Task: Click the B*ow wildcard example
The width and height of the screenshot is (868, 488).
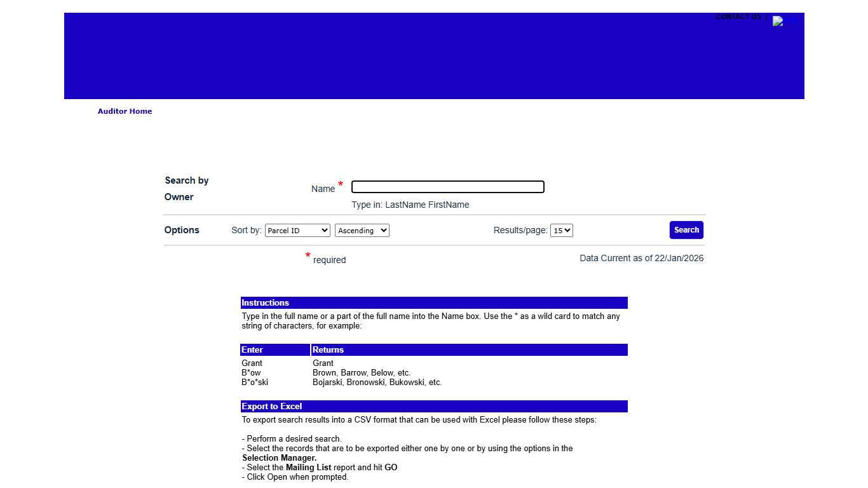Action: pyautogui.click(x=251, y=373)
